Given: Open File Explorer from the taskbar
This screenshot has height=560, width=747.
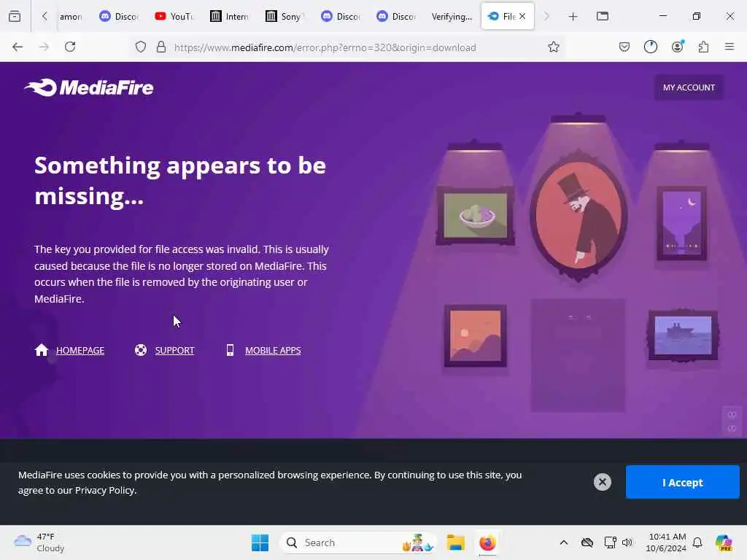Looking at the screenshot, I should (455, 542).
